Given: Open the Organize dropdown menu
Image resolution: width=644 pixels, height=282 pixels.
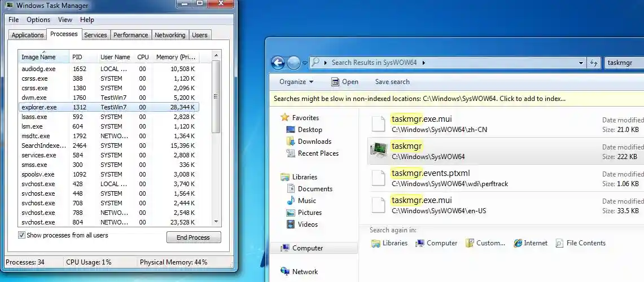Looking at the screenshot, I should pyautogui.click(x=296, y=82).
